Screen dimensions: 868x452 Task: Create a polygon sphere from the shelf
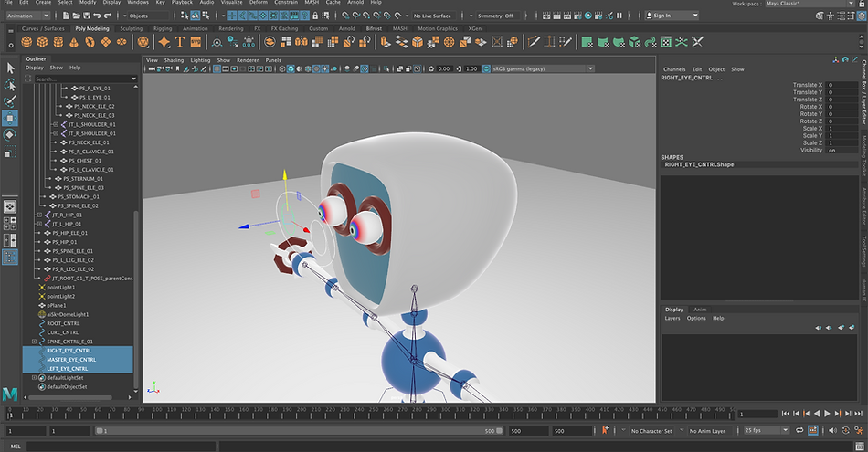coord(26,42)
